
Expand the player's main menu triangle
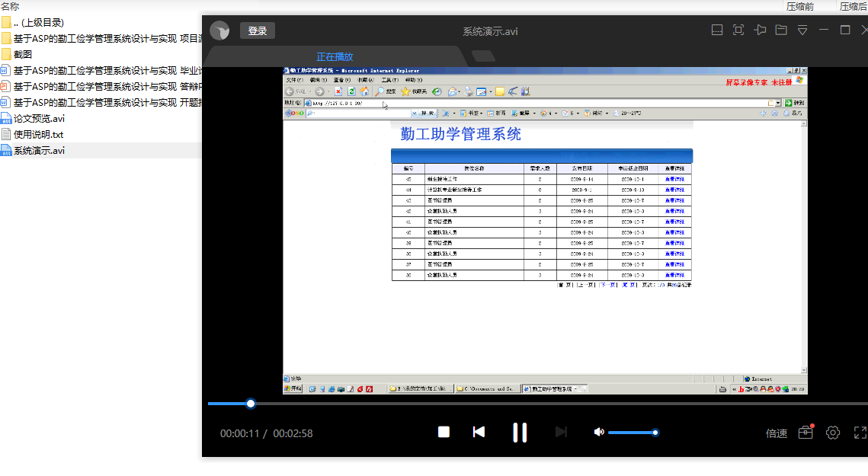(802, 30)
